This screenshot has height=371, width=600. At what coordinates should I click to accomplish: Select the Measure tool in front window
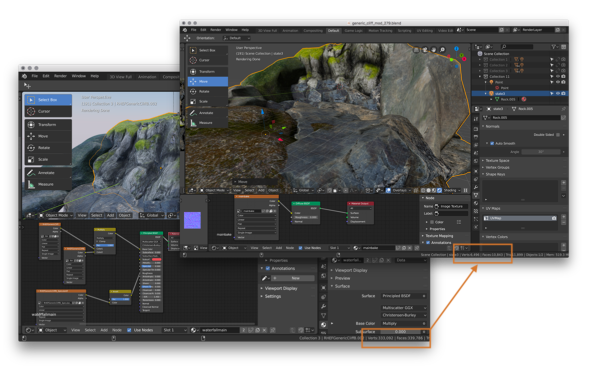208,123
